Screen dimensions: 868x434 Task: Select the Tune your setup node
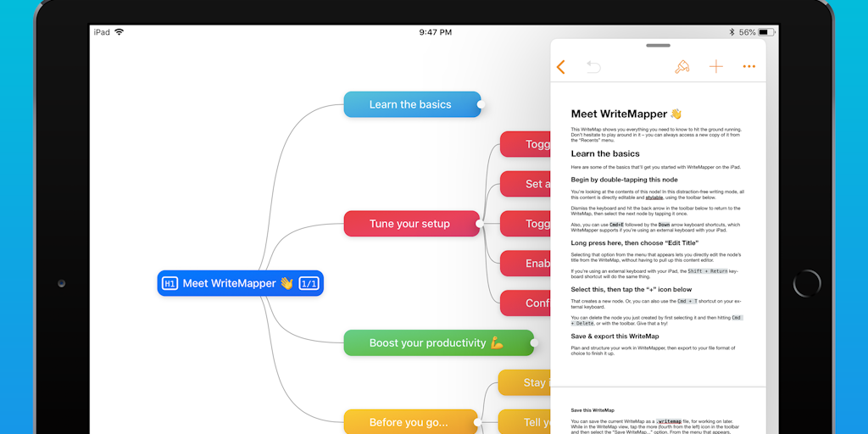(x=411, y=224)
